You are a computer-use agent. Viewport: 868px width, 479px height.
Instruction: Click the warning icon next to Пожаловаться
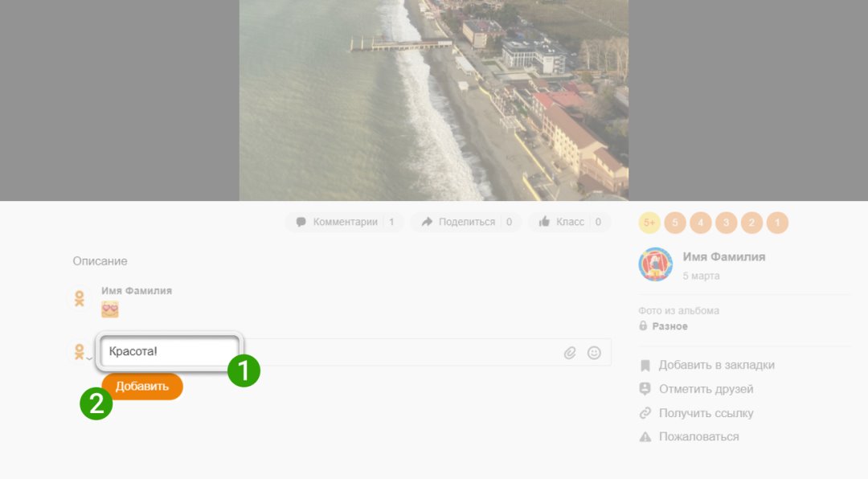[x=645, y=437]
